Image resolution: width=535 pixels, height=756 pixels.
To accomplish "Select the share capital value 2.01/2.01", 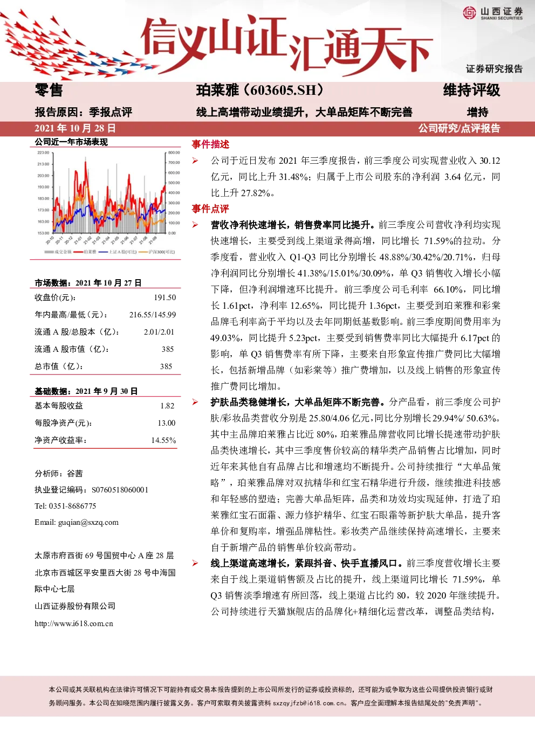I will point(159,332).
